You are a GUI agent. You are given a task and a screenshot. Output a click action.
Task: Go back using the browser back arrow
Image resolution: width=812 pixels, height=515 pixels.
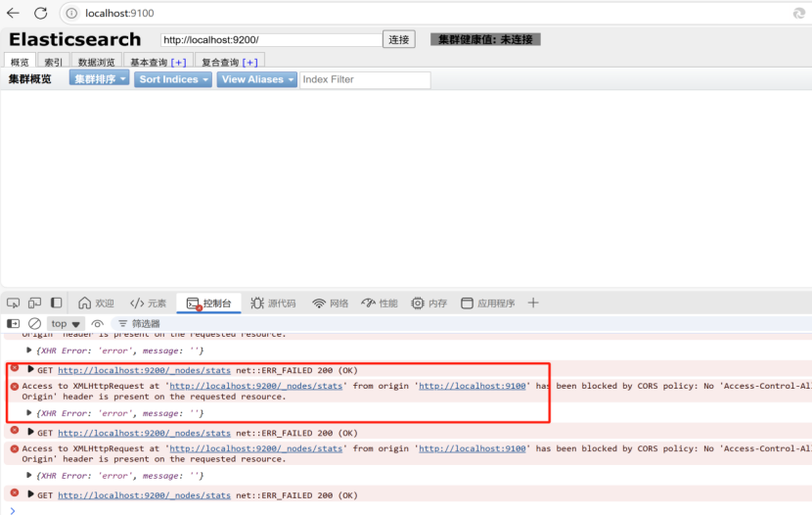(x=13, y=13)
